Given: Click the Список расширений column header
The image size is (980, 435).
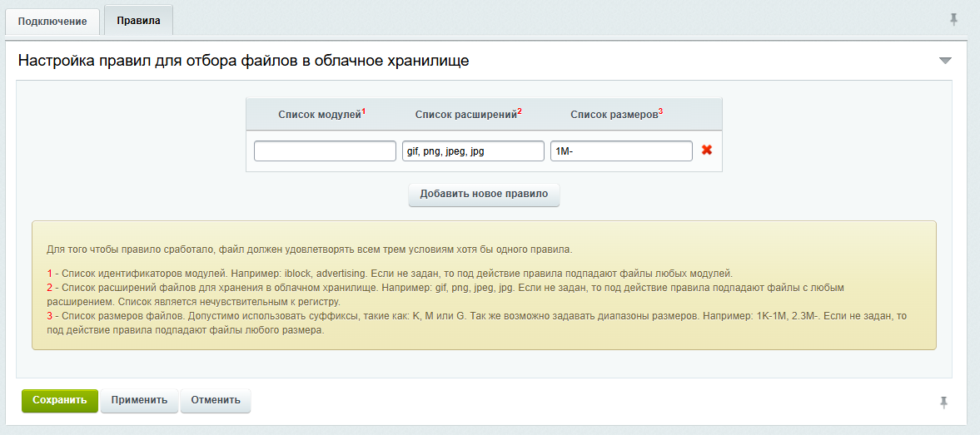Looking at the screenshot, I should pos(465,115).
